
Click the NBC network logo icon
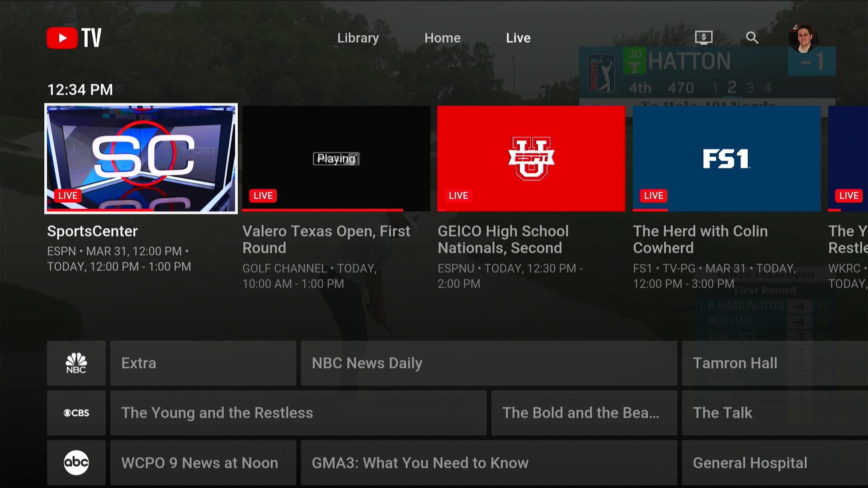[x=75, y=362]
